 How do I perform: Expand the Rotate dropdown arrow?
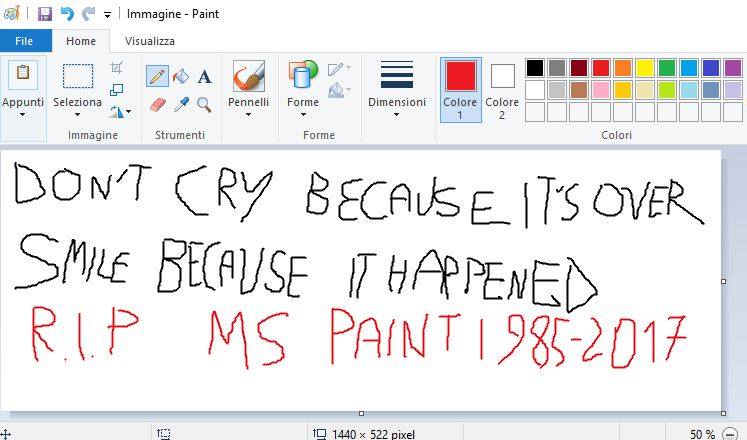[129, 112]
